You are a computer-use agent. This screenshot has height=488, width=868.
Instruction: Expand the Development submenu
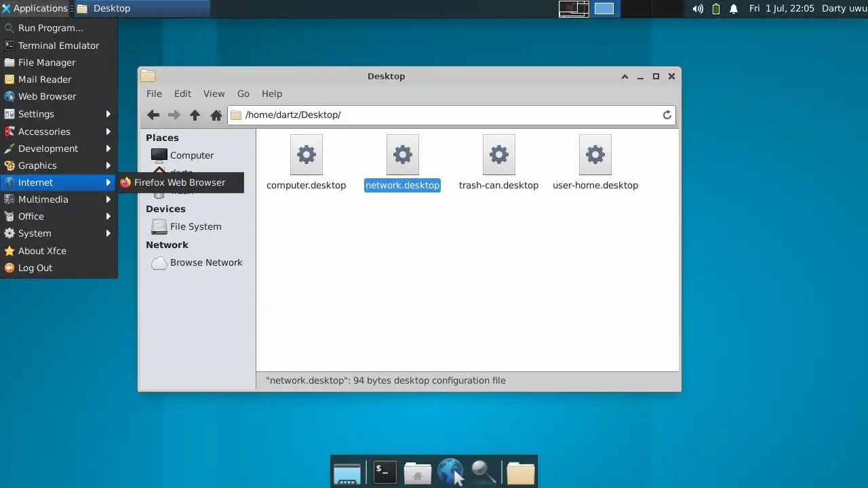(x=58, y=148)
